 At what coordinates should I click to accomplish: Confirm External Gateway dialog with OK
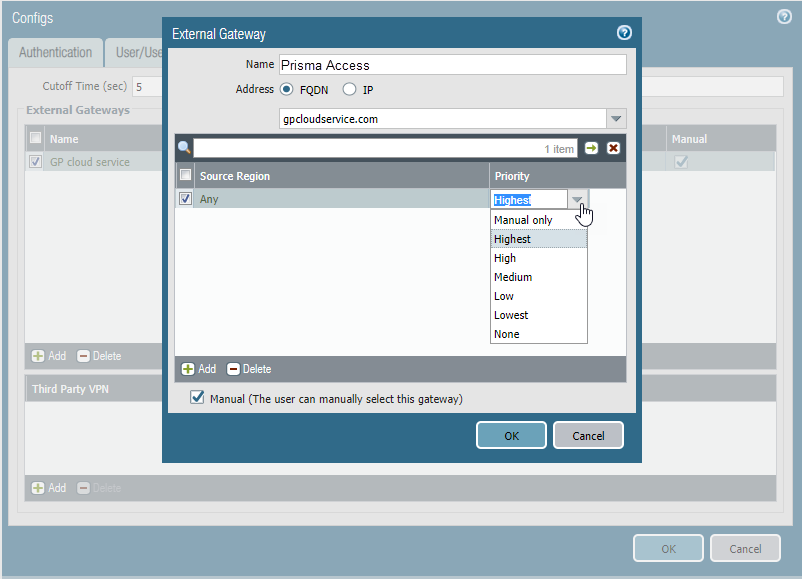(511, 435)
